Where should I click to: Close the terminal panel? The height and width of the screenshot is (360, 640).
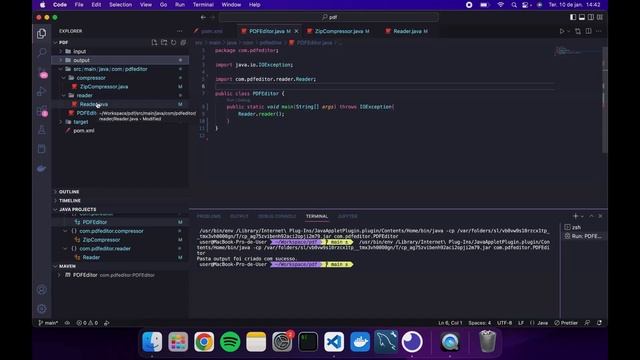(600, 216)
